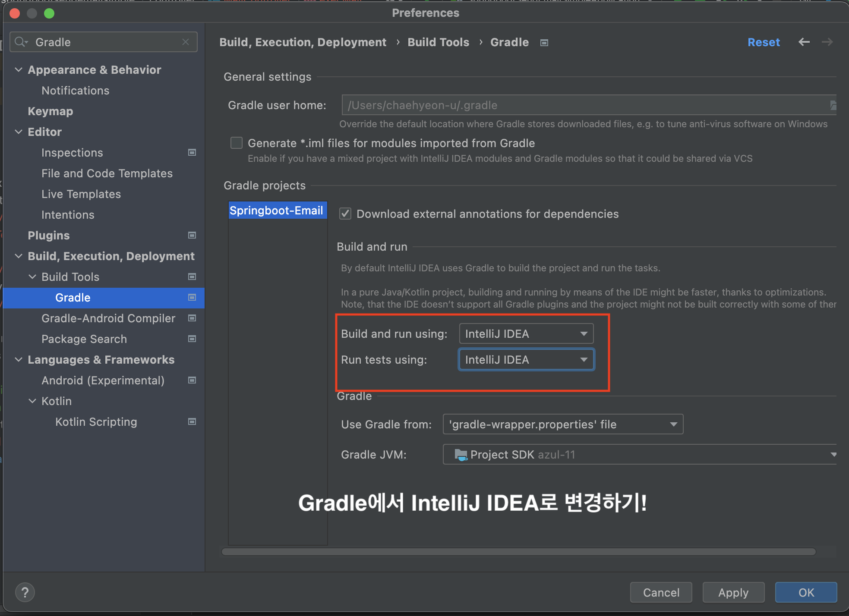Screen dimensions: 849x616
Task: Click the settings icon next to Gradle breadcrumb
Action: (x=543, y=42)
